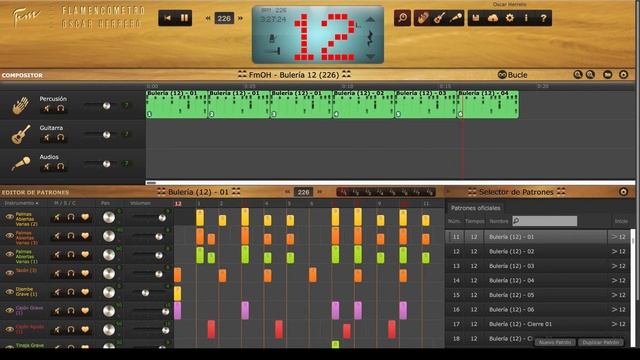Rewind to start of the song
Image resolution: width=640 pixels, height=360 pixels.
click(167, 18)
